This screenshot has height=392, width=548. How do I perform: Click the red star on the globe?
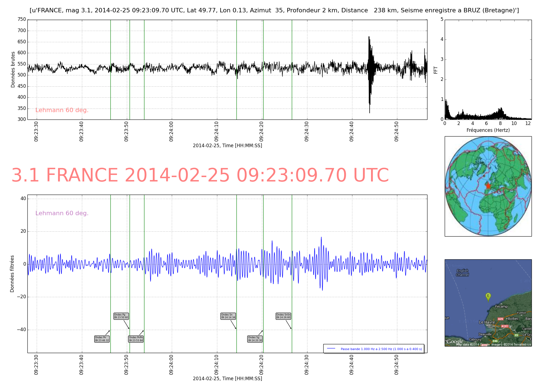[488, 186]
